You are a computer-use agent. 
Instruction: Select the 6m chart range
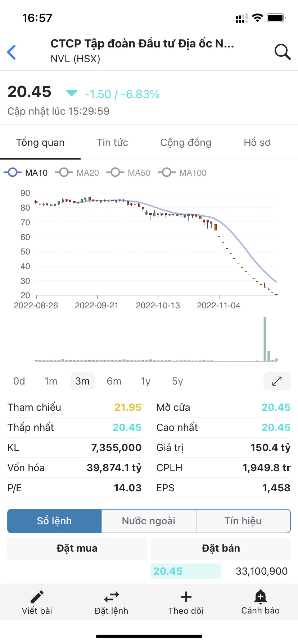coord(114,381)
